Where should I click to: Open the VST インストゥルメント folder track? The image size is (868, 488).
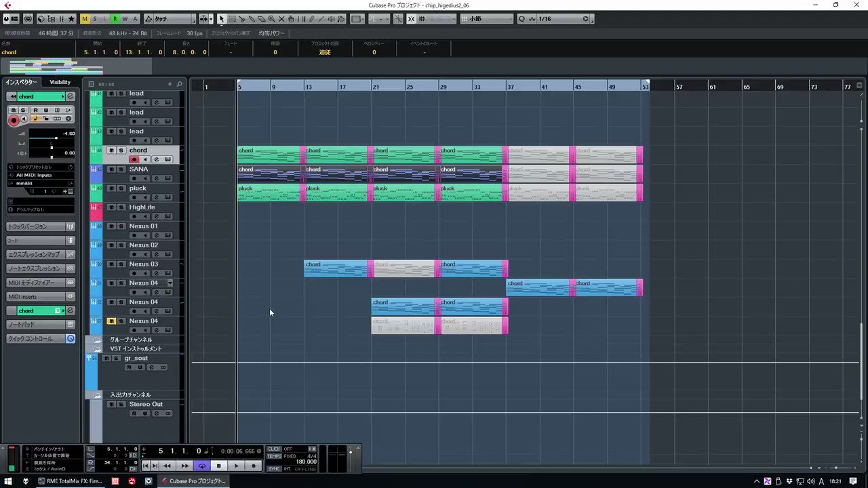(136, 348)
